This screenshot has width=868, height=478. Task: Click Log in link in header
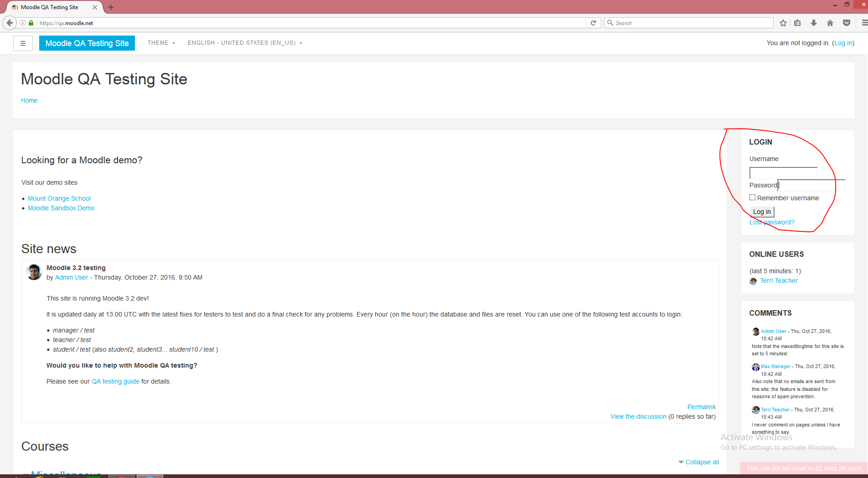[843, 43]
